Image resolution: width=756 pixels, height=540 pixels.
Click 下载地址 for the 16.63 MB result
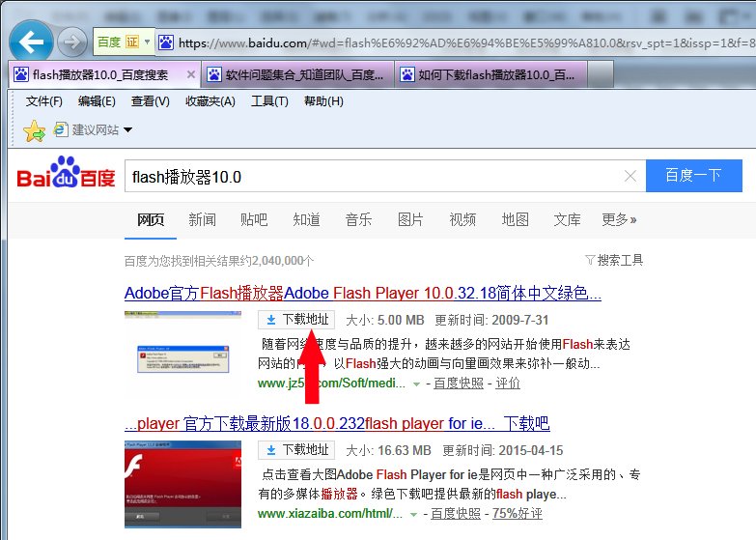(296, 450)
